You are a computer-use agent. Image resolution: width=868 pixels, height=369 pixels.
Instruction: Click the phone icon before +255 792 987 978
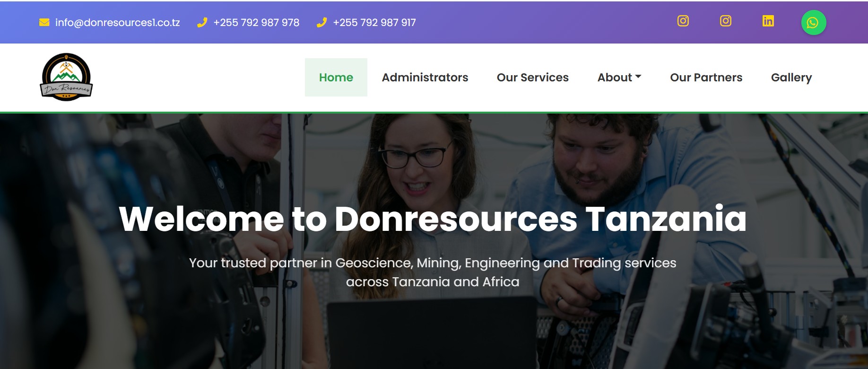click(202, 22)
